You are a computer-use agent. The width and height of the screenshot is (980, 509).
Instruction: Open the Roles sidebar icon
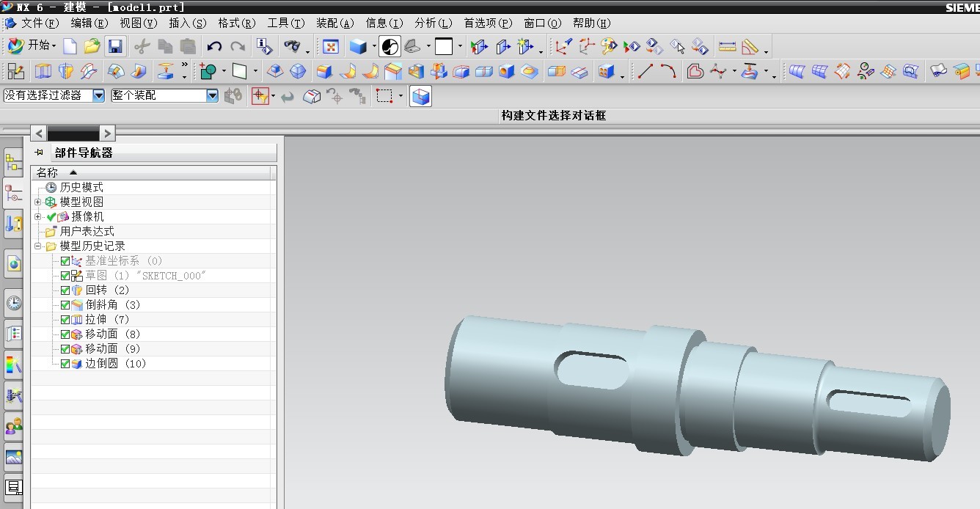pos(13,425)
